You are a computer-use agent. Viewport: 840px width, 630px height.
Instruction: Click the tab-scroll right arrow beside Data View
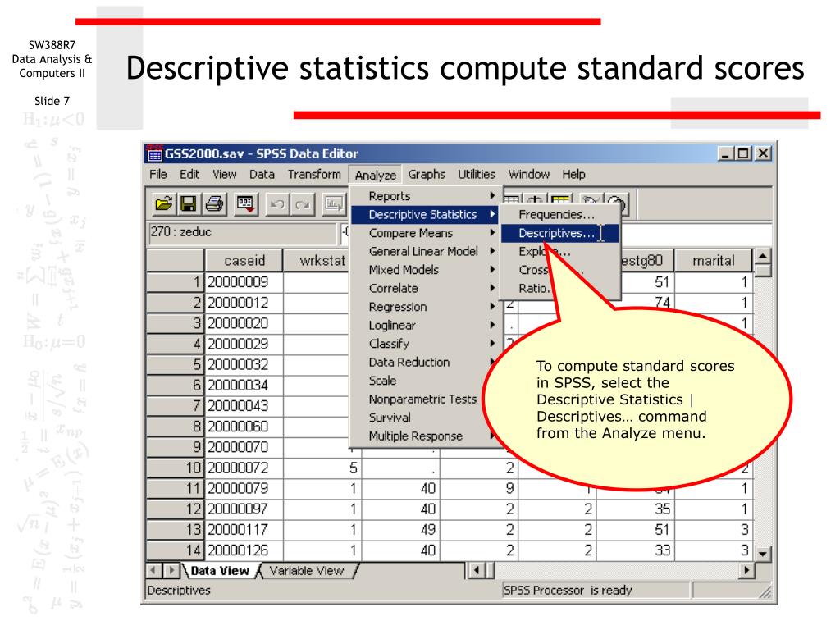(171, 571)
